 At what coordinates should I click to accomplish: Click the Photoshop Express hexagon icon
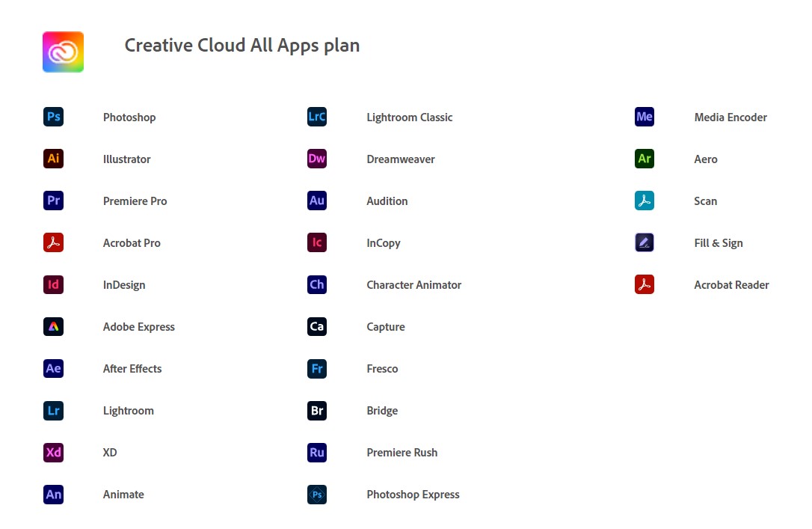point(317,495)
